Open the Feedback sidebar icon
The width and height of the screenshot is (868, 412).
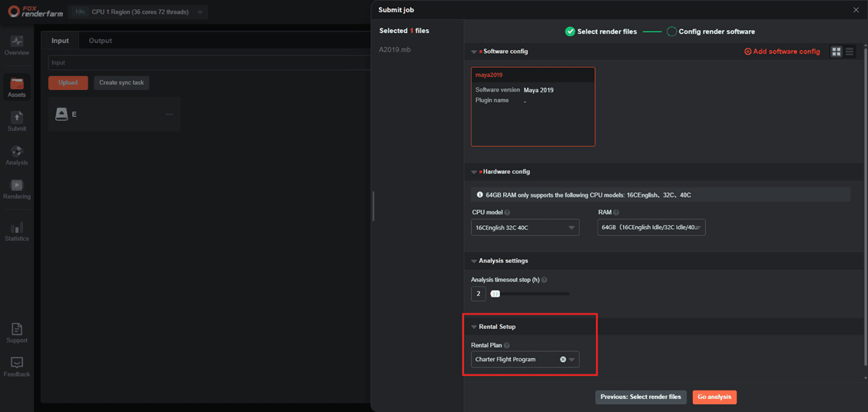click(x=16, y=367)
